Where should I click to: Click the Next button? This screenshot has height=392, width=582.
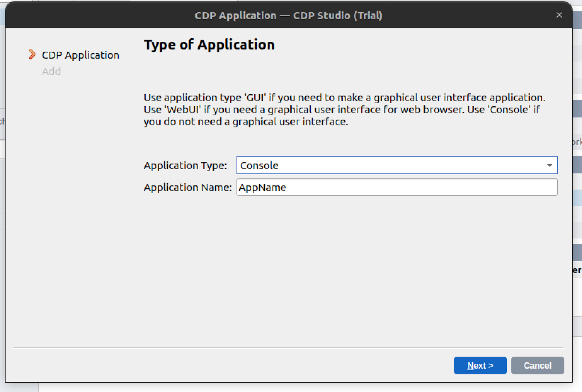click(x=480, y=365)
